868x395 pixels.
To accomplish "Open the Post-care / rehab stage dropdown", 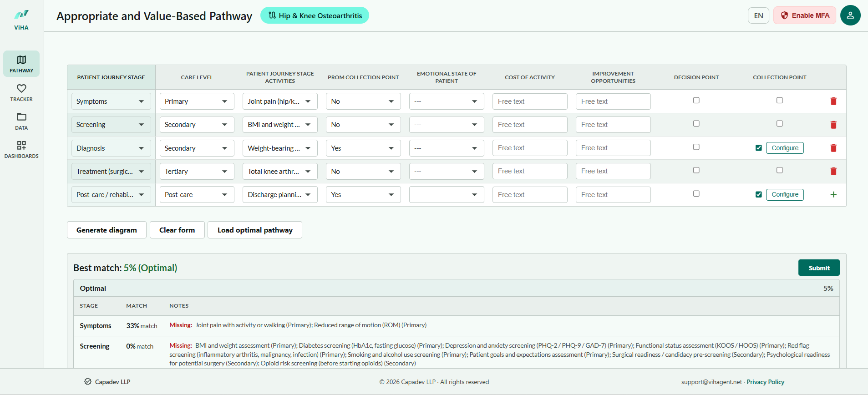I will 111,195.
